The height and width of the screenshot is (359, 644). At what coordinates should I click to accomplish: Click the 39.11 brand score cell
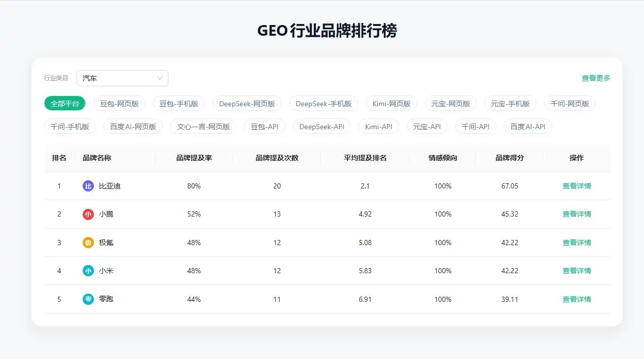point(510,299)
